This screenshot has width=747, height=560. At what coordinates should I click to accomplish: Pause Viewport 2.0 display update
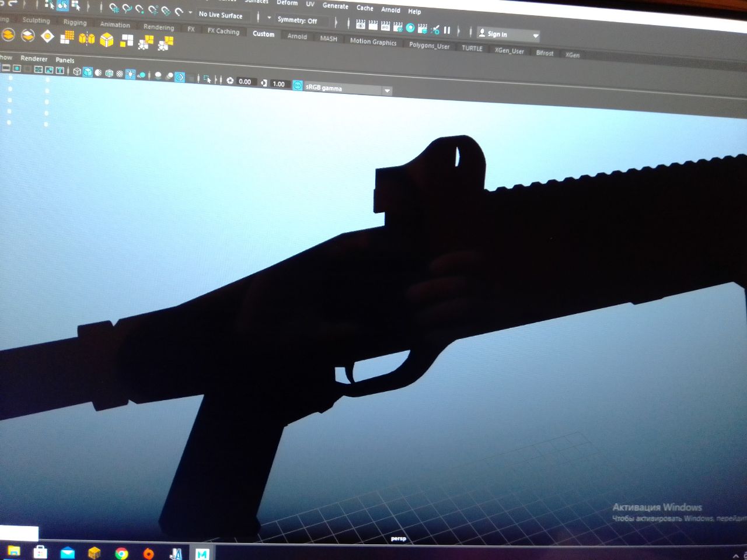tap(447, 30)
